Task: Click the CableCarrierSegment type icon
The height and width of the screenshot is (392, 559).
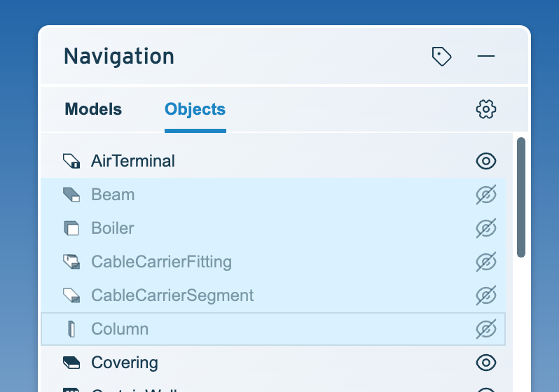Action: (71, 295)
